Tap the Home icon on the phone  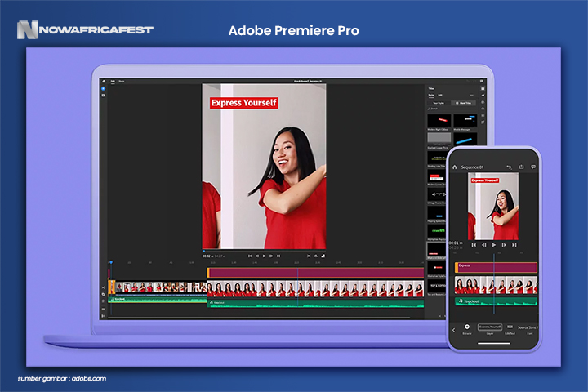[x=455, y=167]
